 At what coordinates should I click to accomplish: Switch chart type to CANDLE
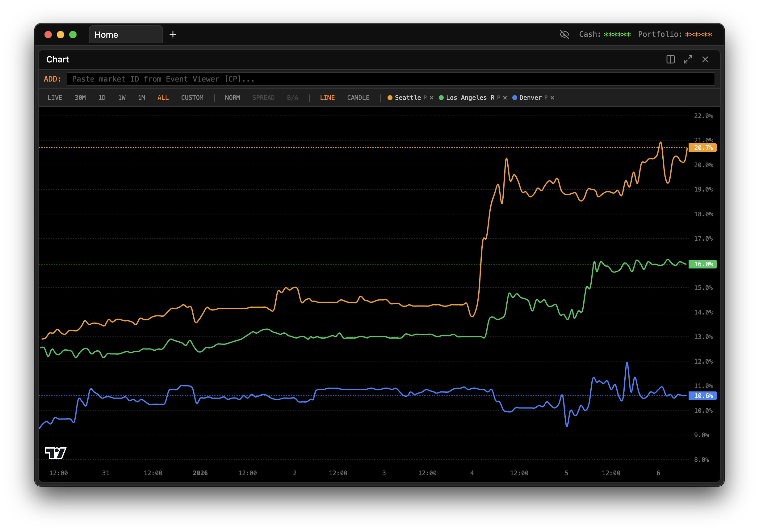358,98
